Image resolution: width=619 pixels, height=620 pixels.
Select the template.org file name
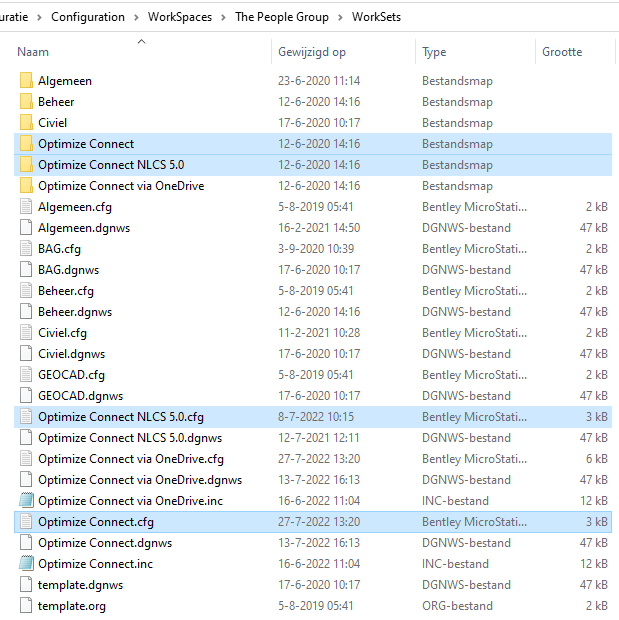point(72,606)
